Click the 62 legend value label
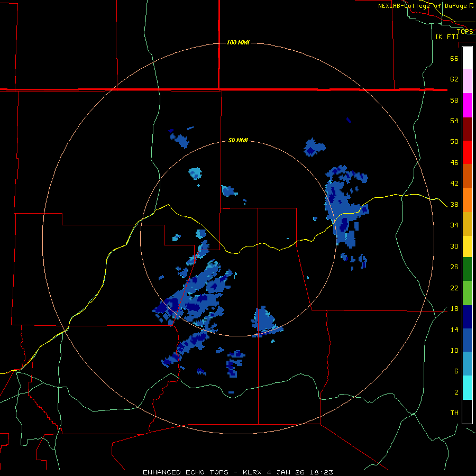This screenshot has width=476, height=476. click(x=454, y=79)
